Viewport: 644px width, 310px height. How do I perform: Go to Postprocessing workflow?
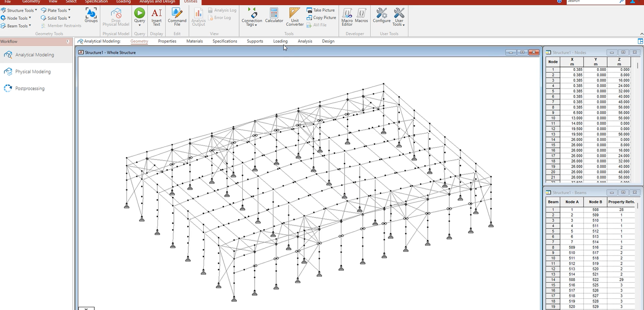pos(30,89)
